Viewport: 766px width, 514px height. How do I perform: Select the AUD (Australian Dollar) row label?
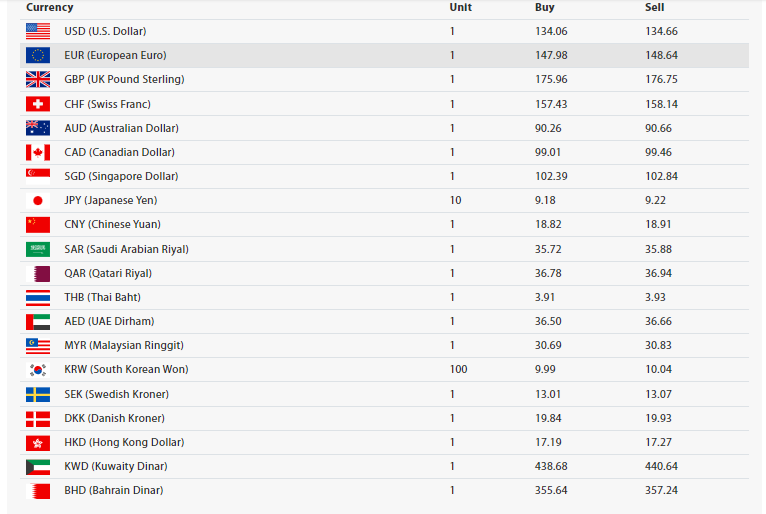[x=121, y=128]
